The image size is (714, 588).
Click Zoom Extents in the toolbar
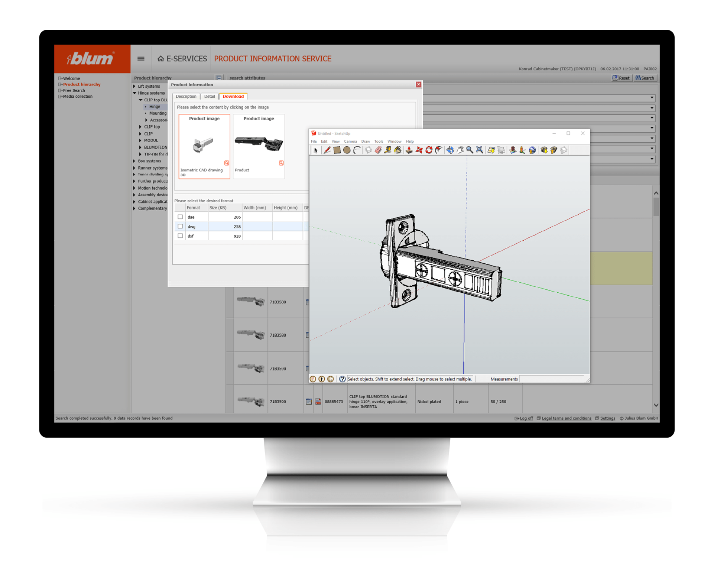(x=478, y=150)
